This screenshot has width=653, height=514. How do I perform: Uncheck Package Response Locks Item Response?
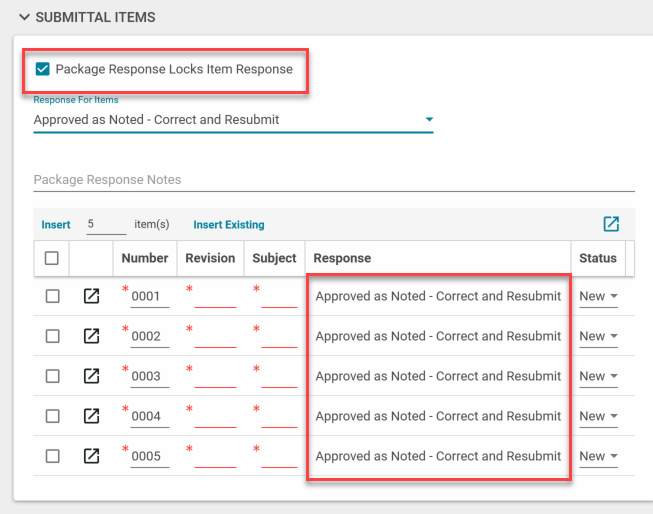coord(42,69)
